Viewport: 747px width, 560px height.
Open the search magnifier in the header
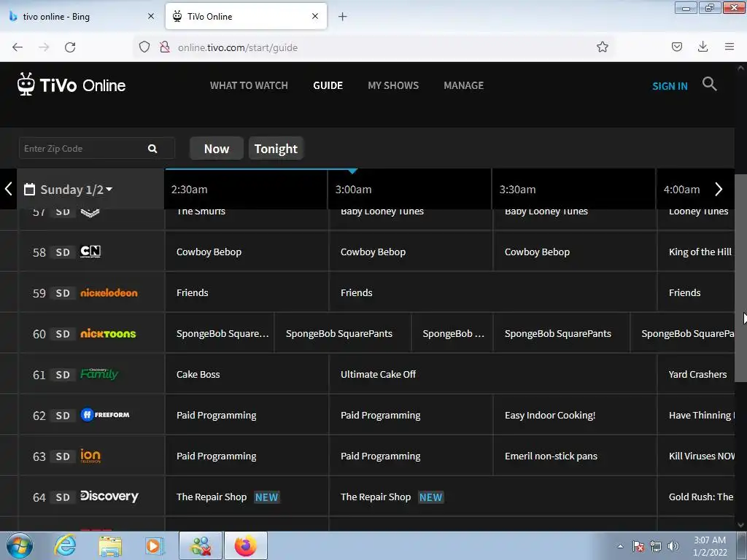709,85
